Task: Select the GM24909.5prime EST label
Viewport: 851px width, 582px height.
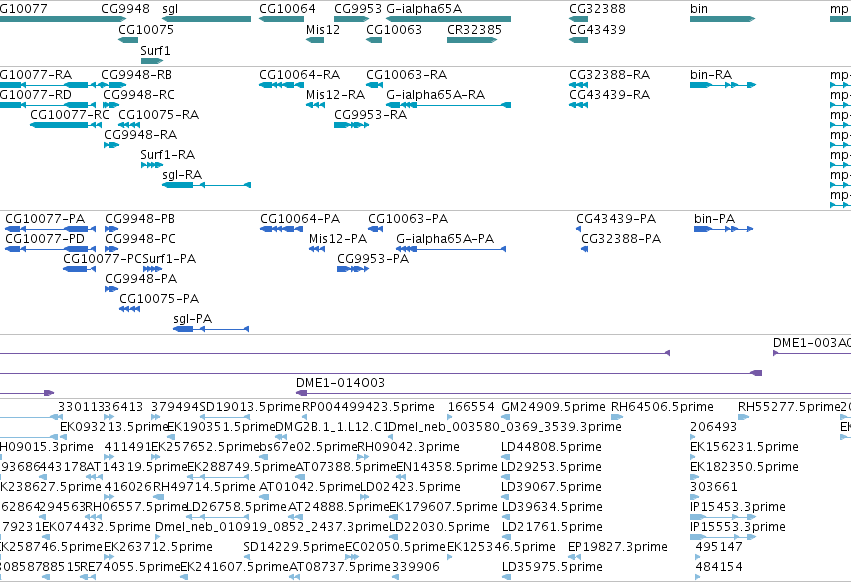Action: point(553,407)
